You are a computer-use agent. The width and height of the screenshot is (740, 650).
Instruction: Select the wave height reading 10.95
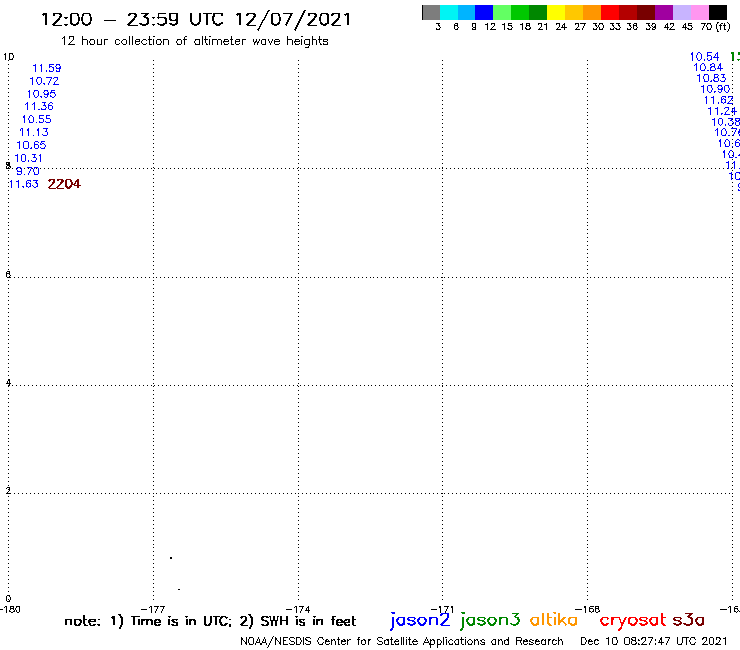click(41, 94)
